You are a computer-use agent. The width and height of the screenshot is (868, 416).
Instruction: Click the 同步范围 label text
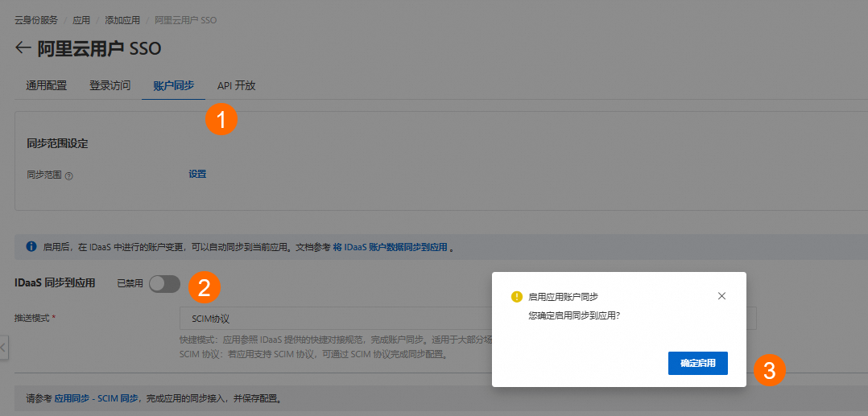tap(43, 175)
